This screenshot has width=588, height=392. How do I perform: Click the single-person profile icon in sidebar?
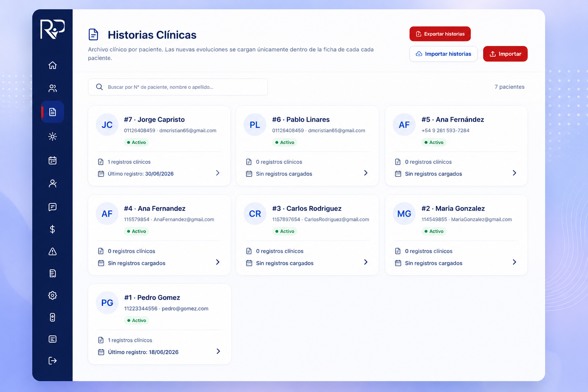(x=52, y=184)
